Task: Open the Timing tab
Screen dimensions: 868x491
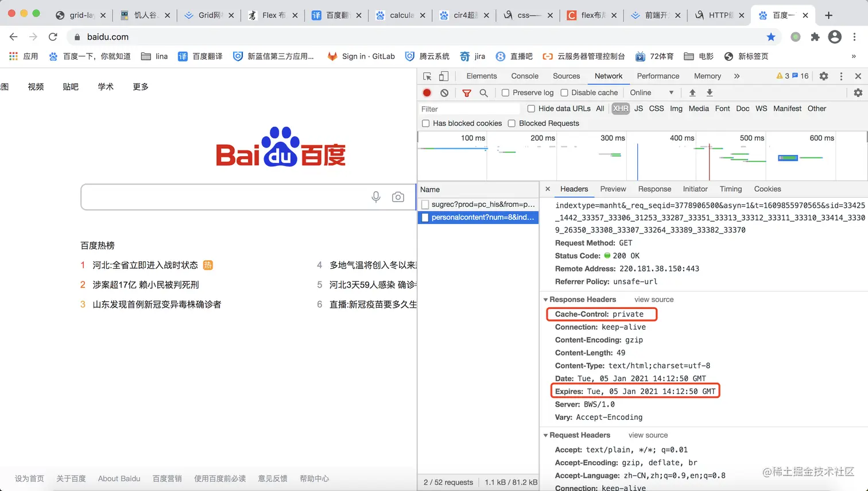Action: pos(731,189)
